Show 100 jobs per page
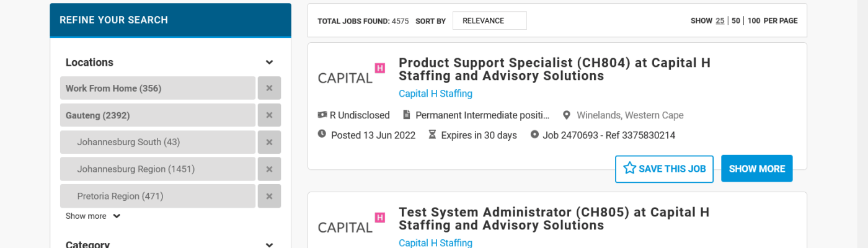 tap(754, 20)
